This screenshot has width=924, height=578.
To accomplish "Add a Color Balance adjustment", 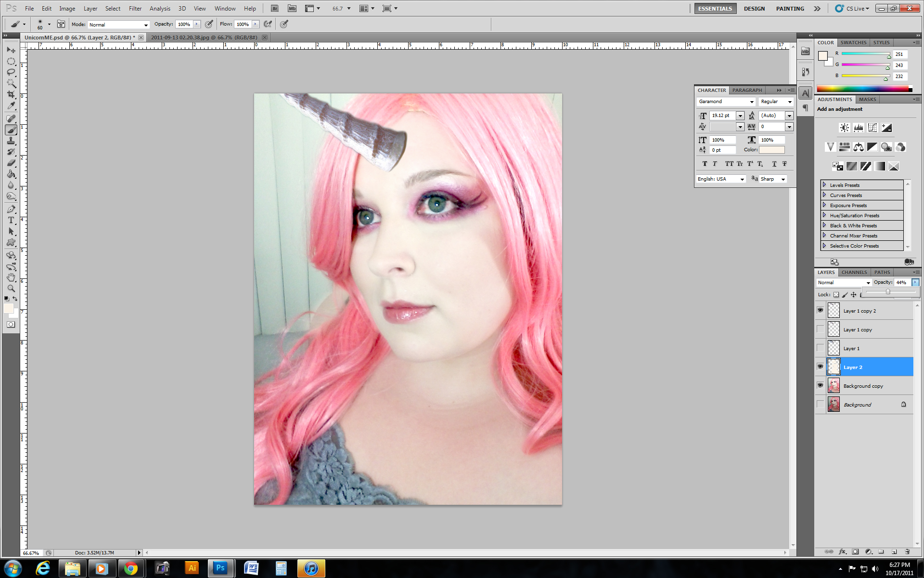I will coord(858,147).
